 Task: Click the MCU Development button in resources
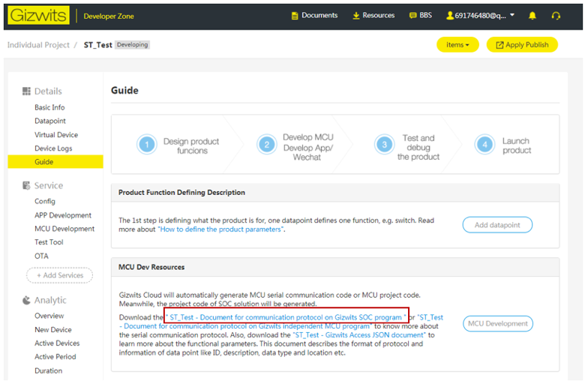(497, 323)
